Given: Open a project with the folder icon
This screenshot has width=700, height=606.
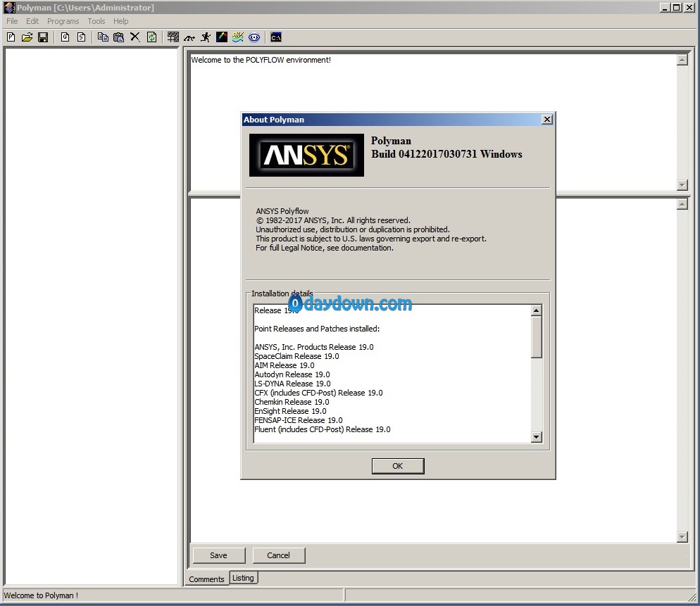Looking at the screenshot, I should tap(27, 37).
